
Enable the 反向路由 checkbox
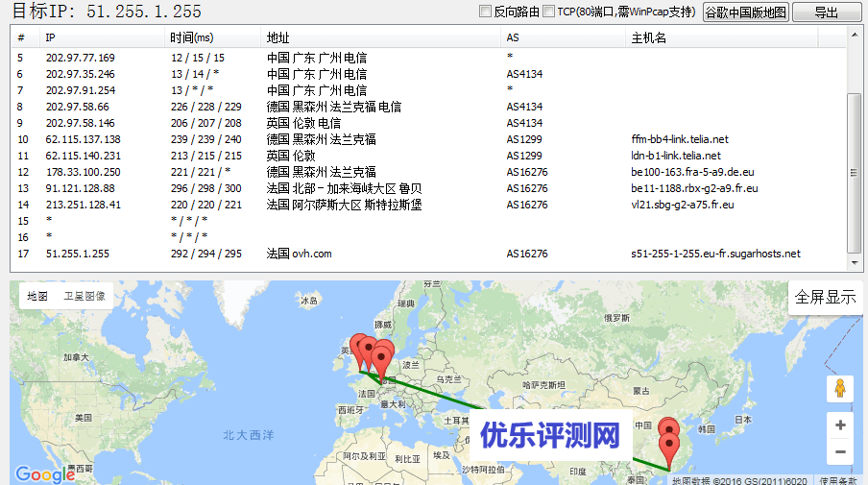(485, 12)
